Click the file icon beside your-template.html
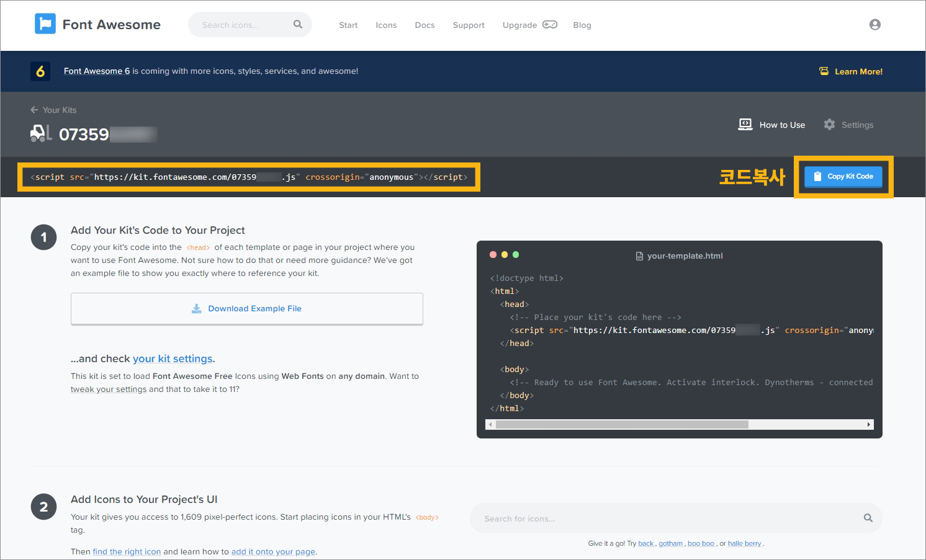Image resolution: width=926 pixels, height=560 pixels. tap(639, 256)
